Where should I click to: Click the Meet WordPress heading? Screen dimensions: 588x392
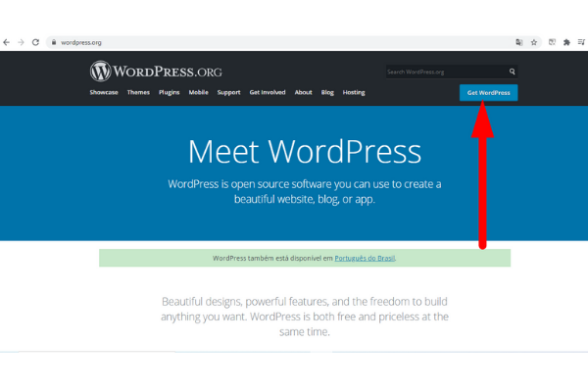click(305, 152)
